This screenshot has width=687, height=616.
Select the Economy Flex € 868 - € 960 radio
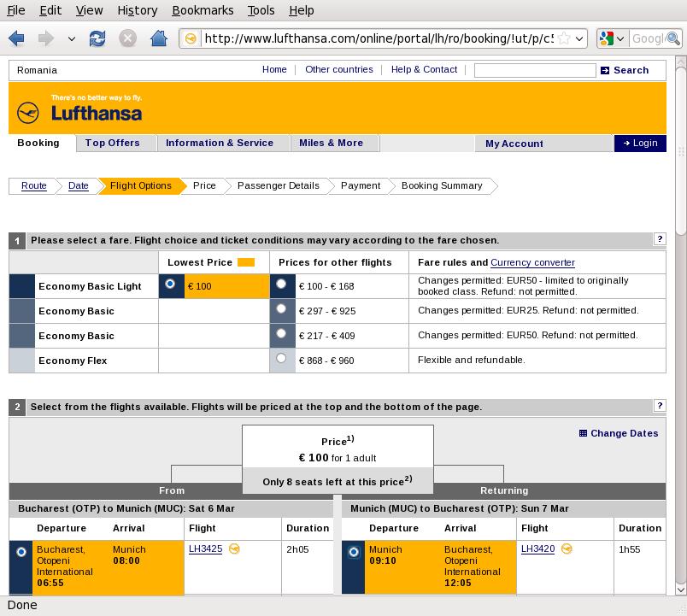[x=281, y=360]
